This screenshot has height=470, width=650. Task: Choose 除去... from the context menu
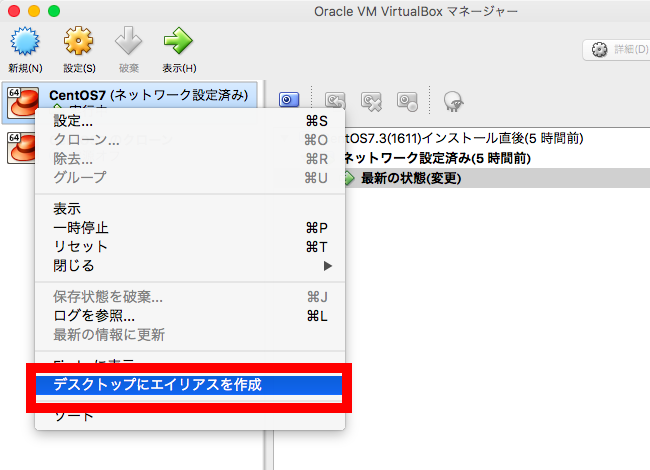coord(190,159)
